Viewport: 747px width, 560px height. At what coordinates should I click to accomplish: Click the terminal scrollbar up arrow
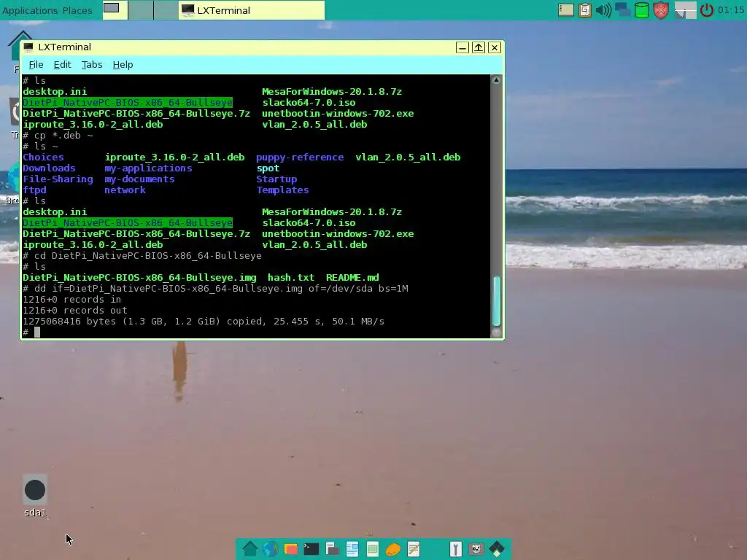(x=496, y=80)
